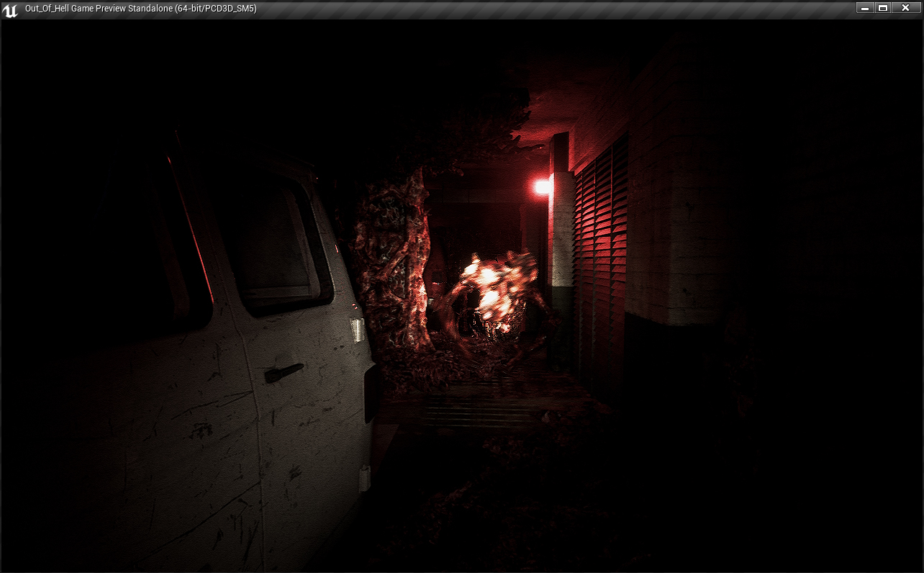Click the black door handle on the van

283,373
